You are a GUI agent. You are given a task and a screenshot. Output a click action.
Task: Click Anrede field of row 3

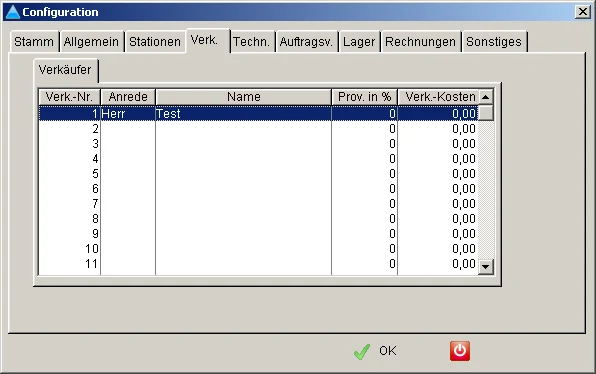(128, 144)
